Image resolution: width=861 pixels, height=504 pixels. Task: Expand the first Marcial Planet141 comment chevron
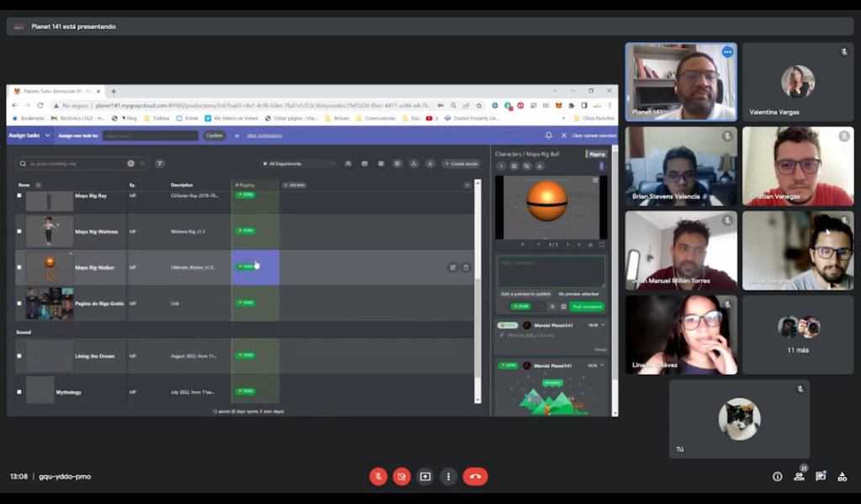(603, 324)
